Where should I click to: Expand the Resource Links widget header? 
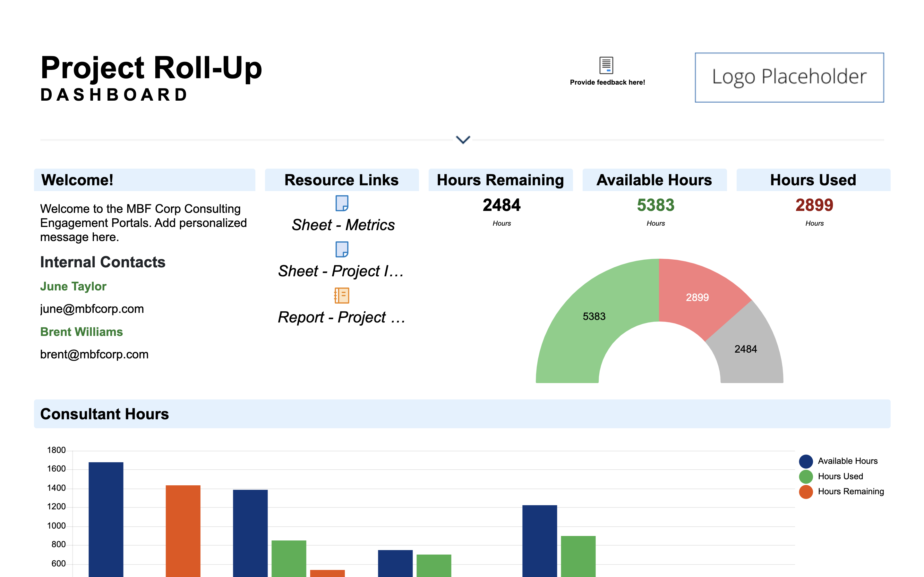341,180
